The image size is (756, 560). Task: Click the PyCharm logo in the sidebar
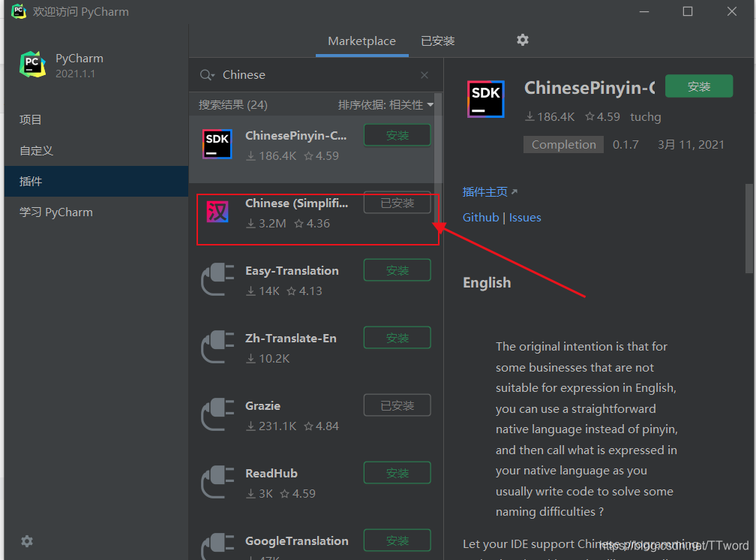[x=32, y=65]
